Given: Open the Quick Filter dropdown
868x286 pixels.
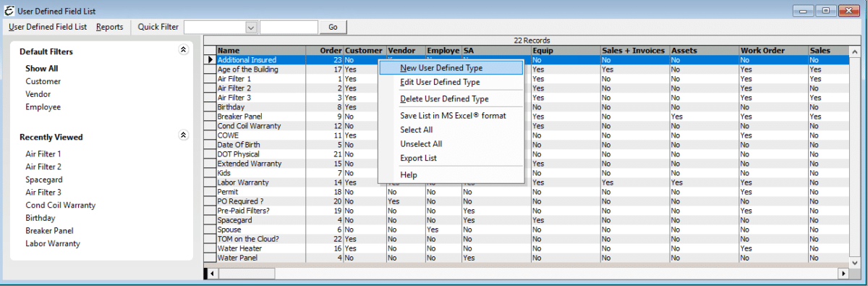Looking at the screenshot, I should [x=251, y=27].
